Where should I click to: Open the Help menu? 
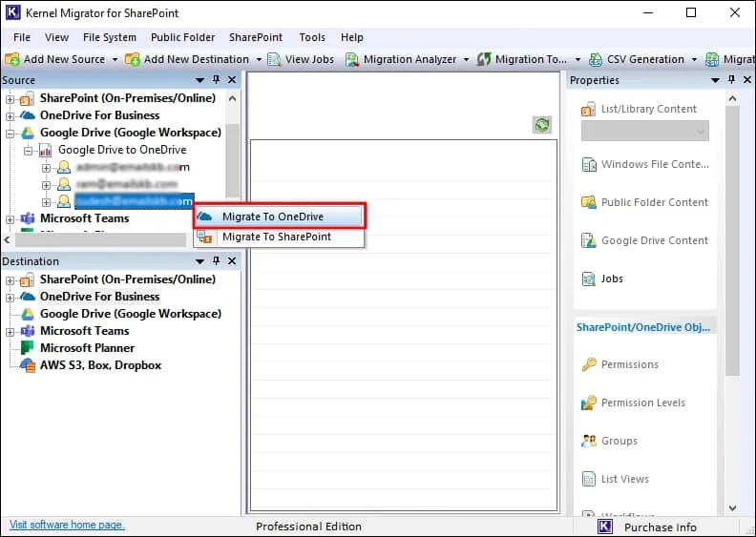point(352,37)
